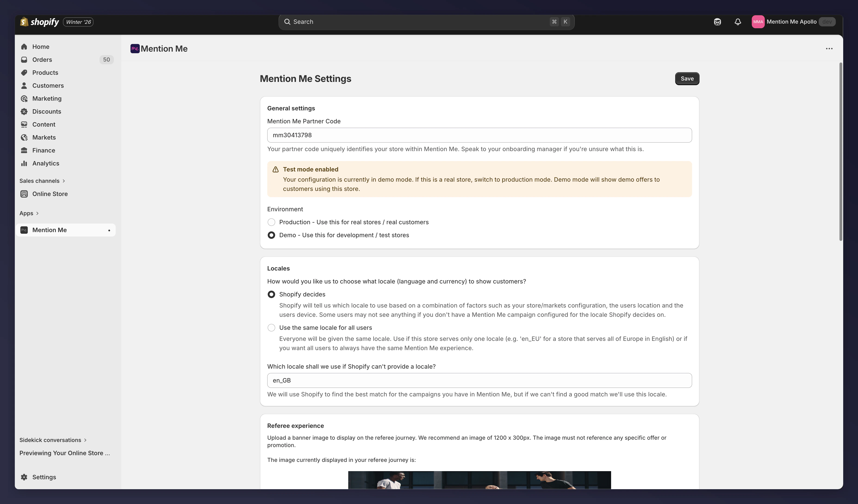858x504 pixels.
Task: Click the Test mode warning triangle icon
Action: coord(276,169)
